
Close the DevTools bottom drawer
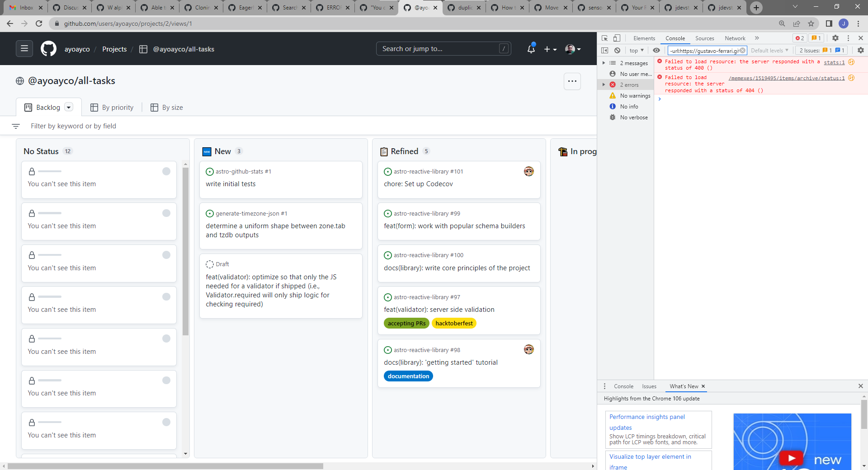pos(860,386)
